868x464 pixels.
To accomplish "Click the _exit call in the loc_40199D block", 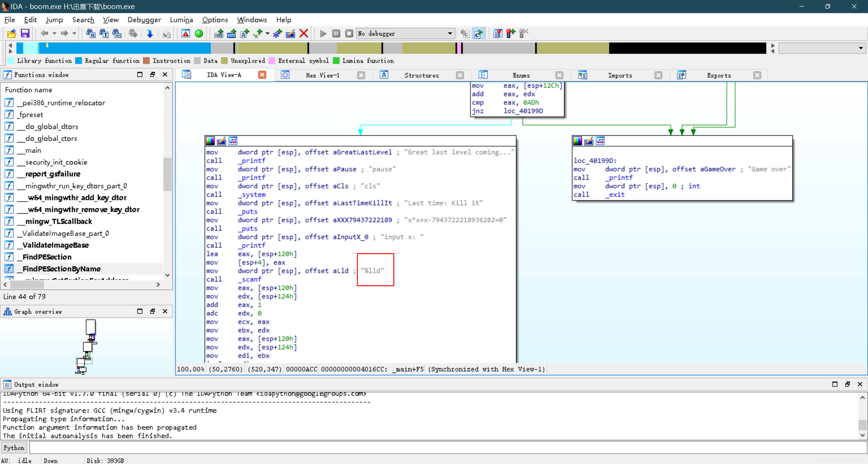I will point(615,194).
